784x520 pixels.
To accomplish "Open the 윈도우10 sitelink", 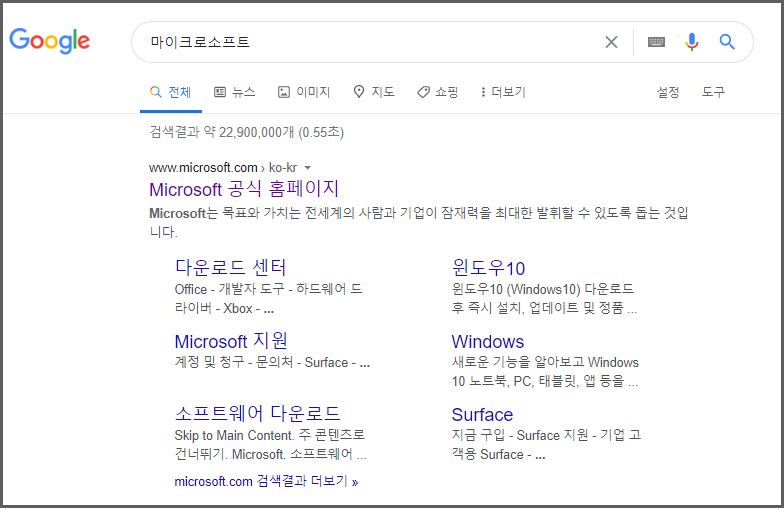I will [x=488, y=268].
